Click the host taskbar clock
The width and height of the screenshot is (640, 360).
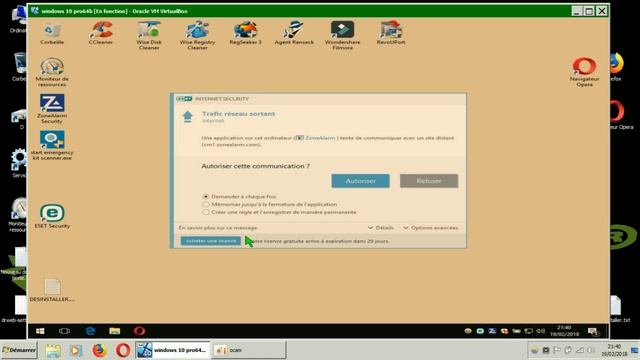[614, 350]
